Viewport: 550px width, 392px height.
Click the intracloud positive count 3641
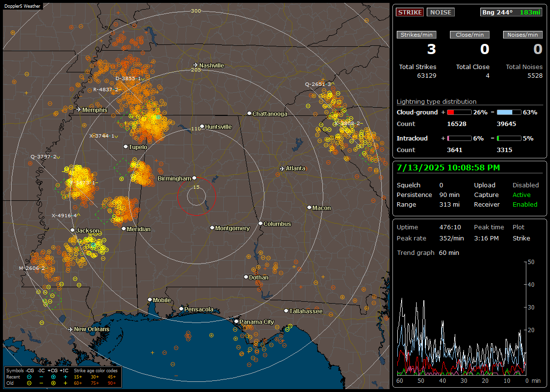click(x=455, y=150)
